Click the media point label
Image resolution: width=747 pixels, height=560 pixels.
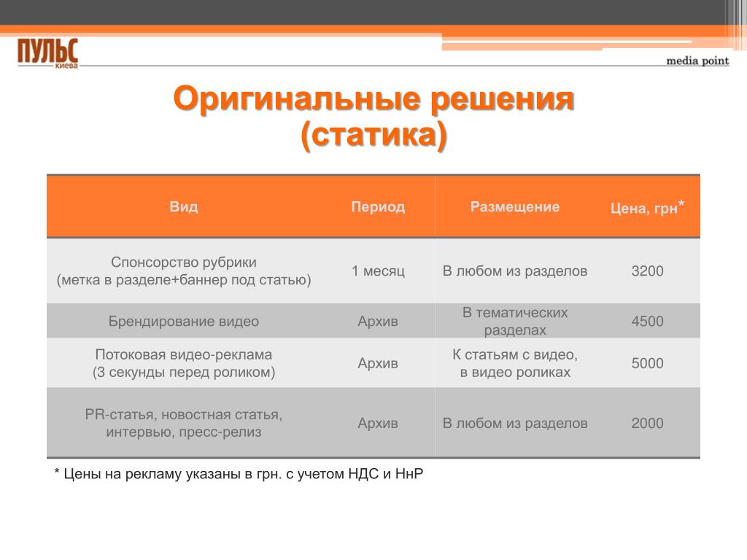[x=697, y=61]
